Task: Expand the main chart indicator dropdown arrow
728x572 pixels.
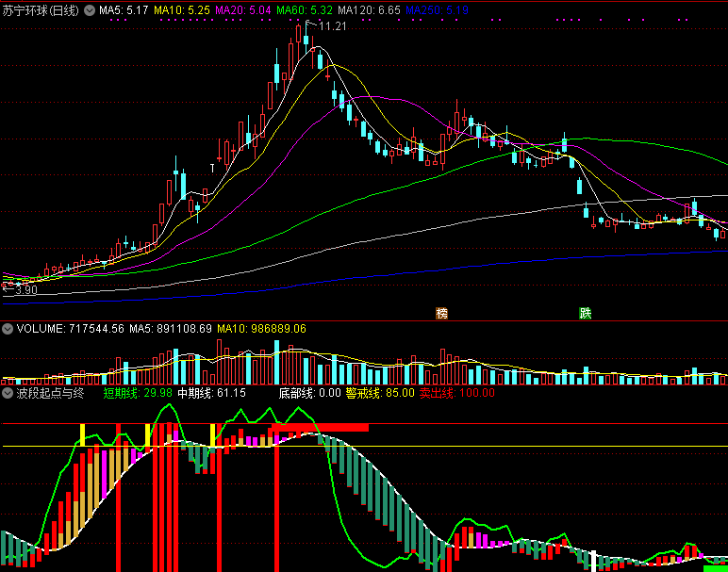Action: coord(90,10)
